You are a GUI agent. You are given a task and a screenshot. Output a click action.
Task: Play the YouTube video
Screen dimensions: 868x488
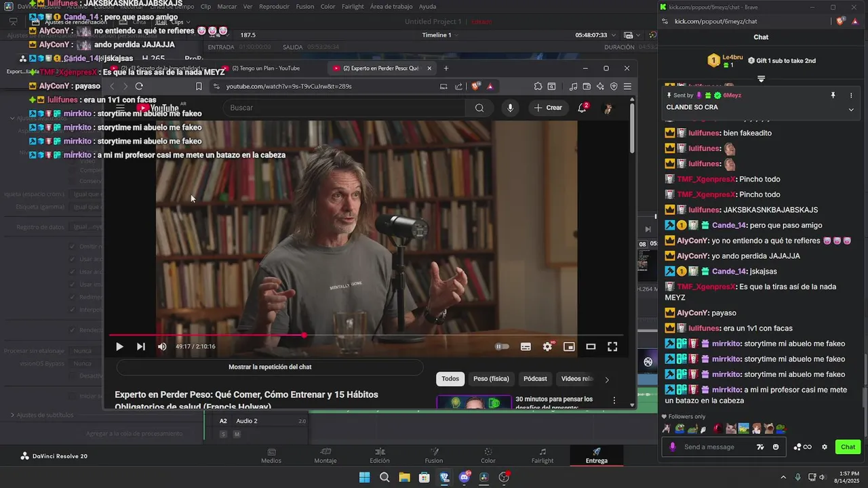point(119,346)
